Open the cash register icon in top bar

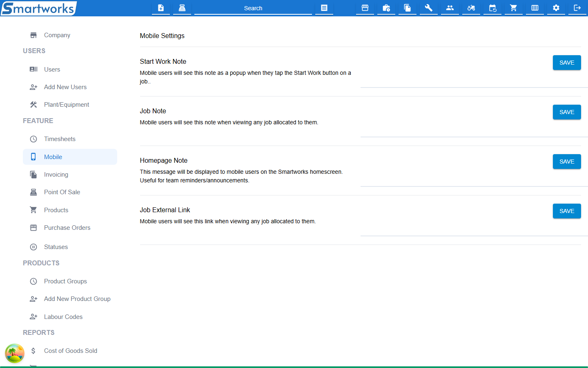pos(182,8)
